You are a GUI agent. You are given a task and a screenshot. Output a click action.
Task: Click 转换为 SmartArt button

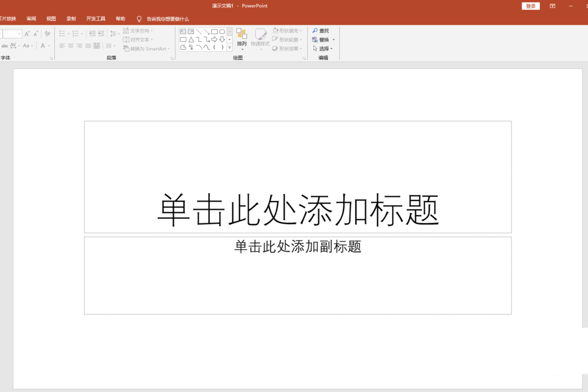point(146,49)
